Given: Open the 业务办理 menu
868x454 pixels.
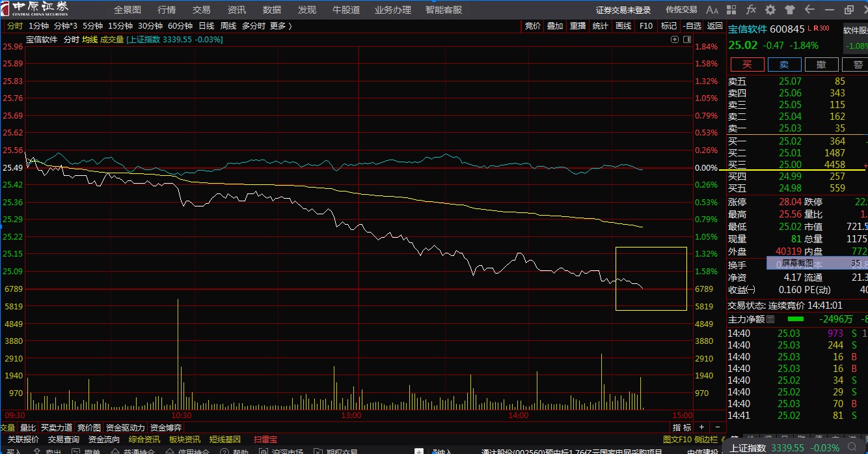Looking at the screenshot, I should click(393, 10).
